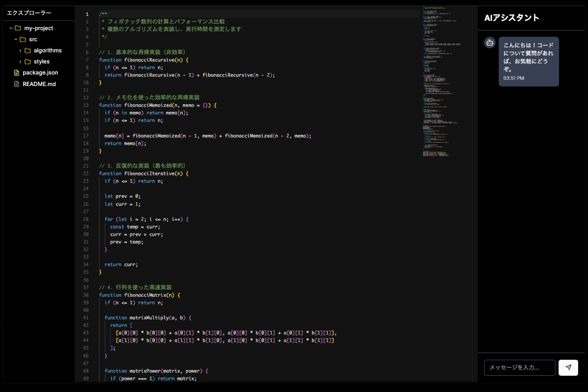The image size is (588, 392).
Task: Collapse the my-project folder chevron
Action: tap(11, 28)
